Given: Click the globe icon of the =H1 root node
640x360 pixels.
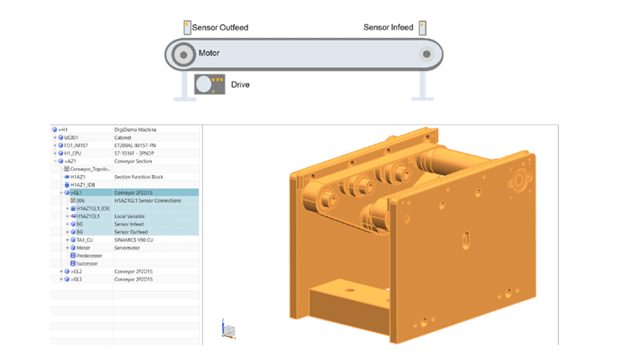Looking at the screenshot, I should pos(54,130).
